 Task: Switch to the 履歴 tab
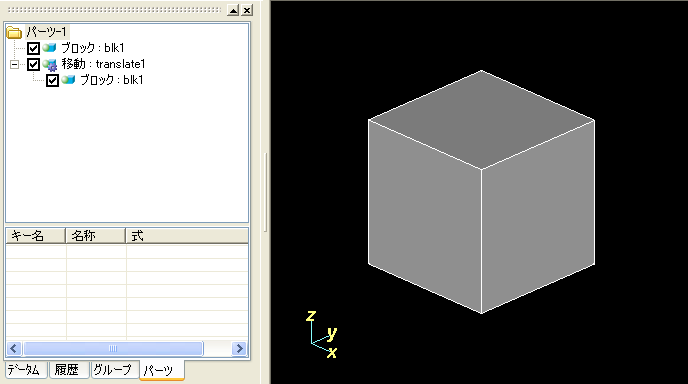click(x=68, y=370)
